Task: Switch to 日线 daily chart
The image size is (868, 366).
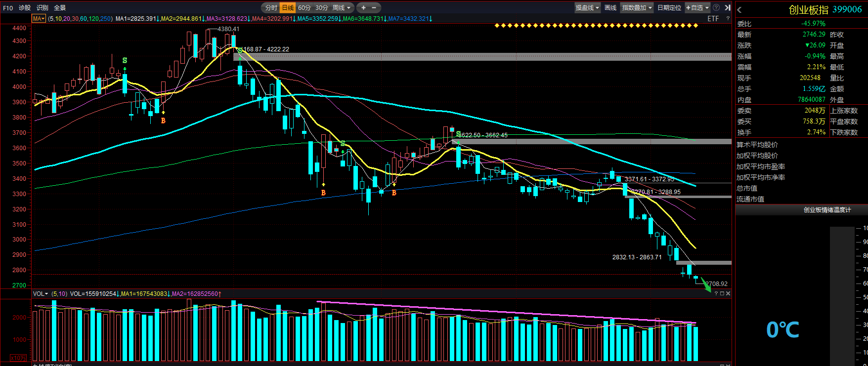Action: click(x=288, y=8)
